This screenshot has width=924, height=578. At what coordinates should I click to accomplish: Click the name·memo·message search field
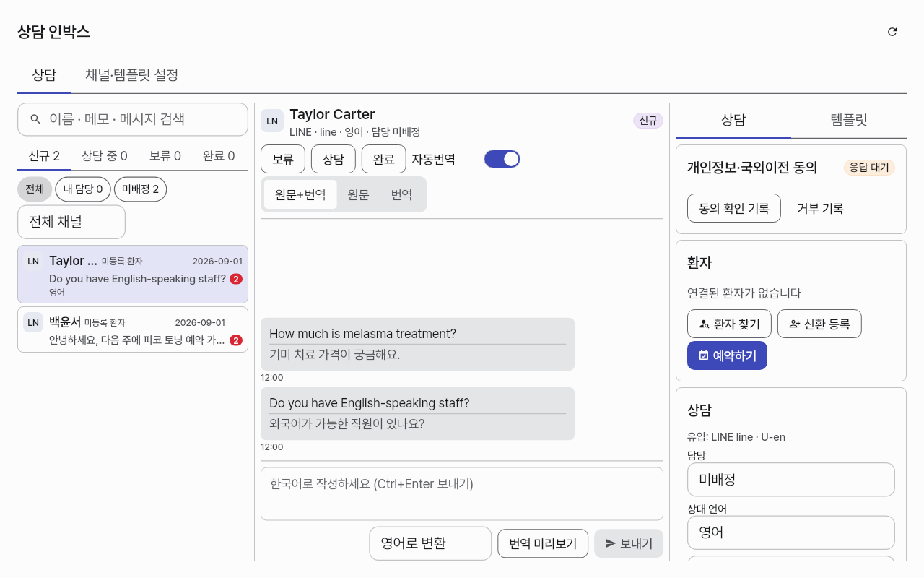pyautogui.click(x=133, y=119)
